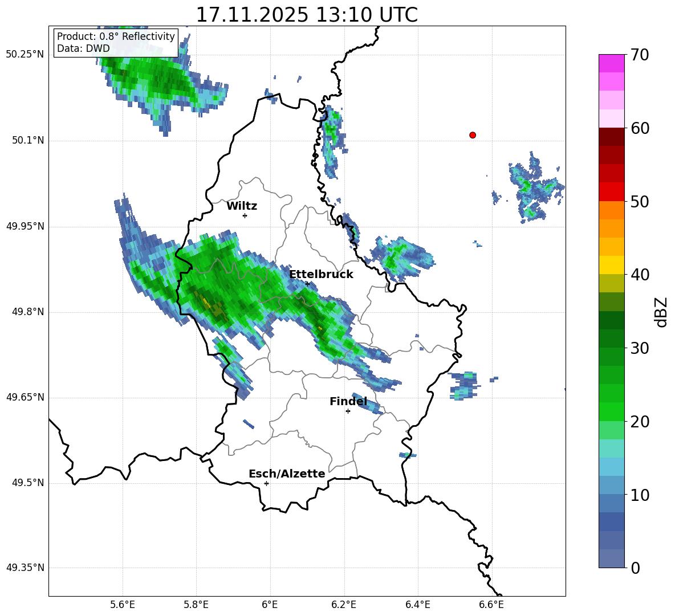Click the 20 colorbar tick label
The height and width of the screenshot is (616, 675).
(640, 421)
